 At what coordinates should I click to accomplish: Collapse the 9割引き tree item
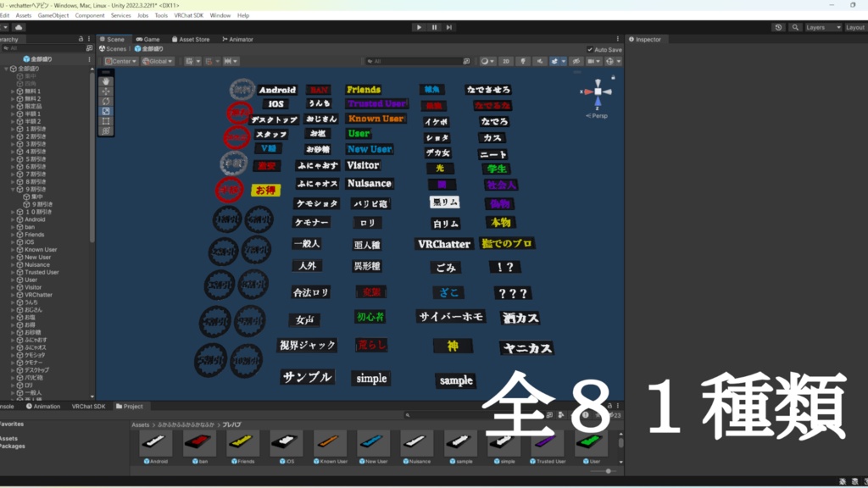(14, 189)
